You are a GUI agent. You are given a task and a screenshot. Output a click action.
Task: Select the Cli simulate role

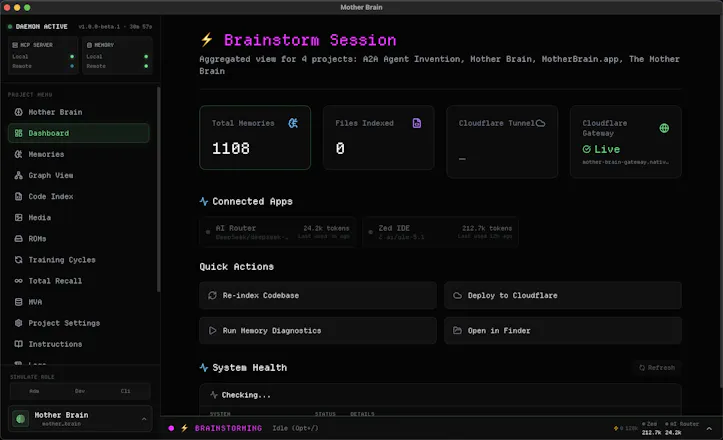click(x=125, y=391)
